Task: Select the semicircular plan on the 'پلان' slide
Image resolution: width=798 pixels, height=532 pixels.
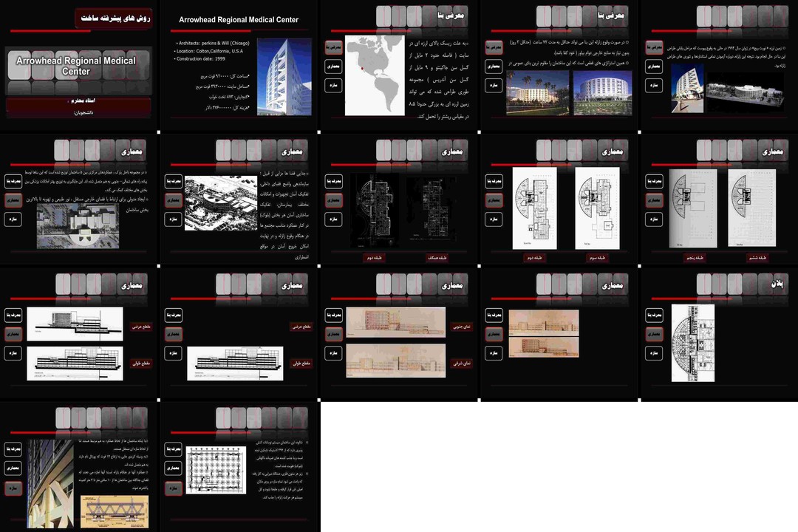Action: tap(692, 343)
